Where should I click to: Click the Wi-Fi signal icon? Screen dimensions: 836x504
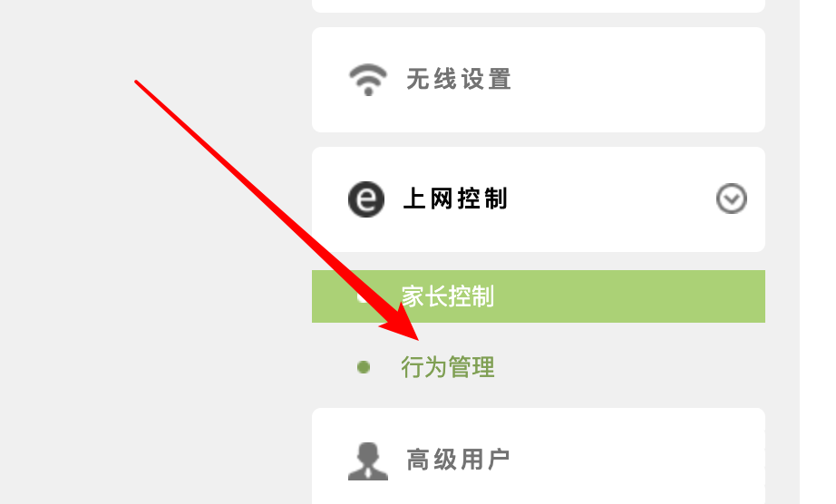click(x=368, y=80)
